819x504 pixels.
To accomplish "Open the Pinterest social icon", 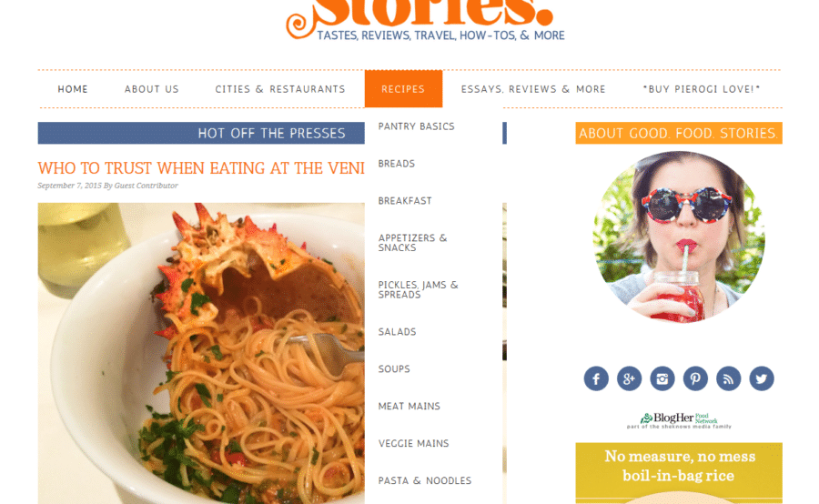I will [695, 378].
